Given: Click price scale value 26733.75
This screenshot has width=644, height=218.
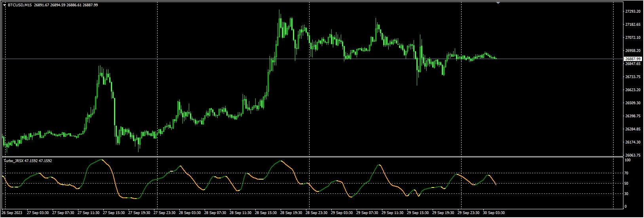Looking at the screenshot, I should click(633, 77).
